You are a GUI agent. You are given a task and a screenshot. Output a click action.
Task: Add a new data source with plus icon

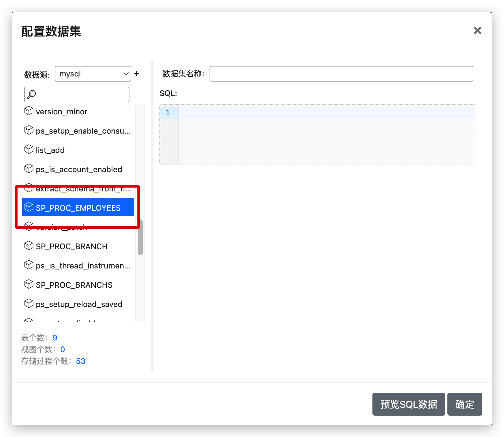click(136, 73)
